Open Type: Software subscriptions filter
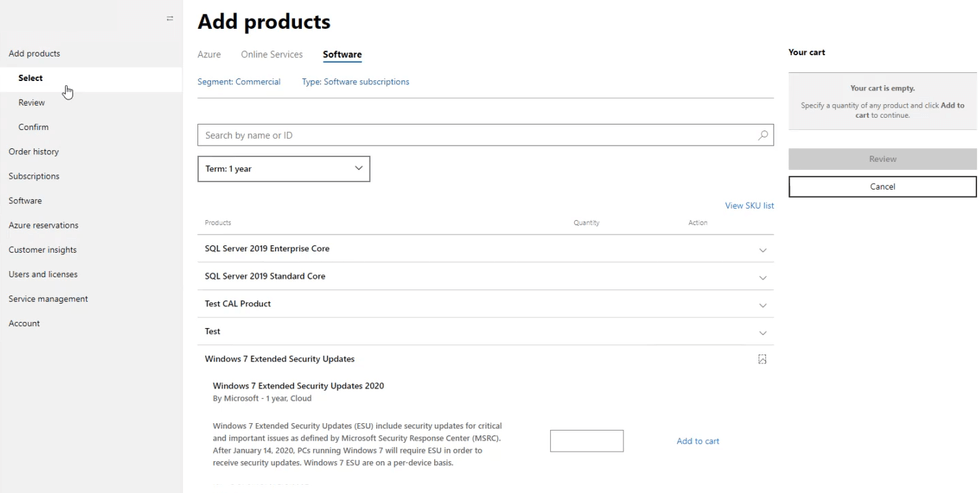 [x=355, y=82]
